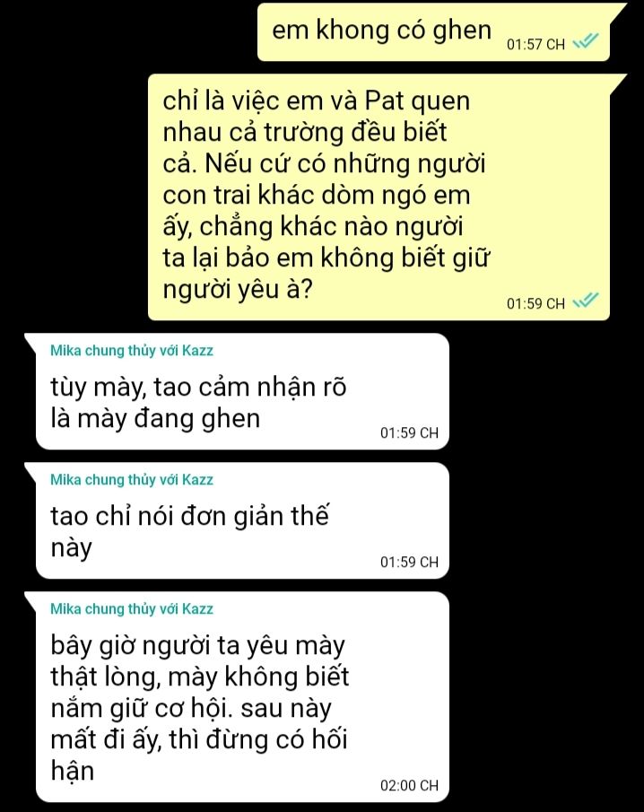This screenshot has height=812, width=644.
Task: Tap sender name above 'bây giờ người ta' message
Action: click(132, 608)
